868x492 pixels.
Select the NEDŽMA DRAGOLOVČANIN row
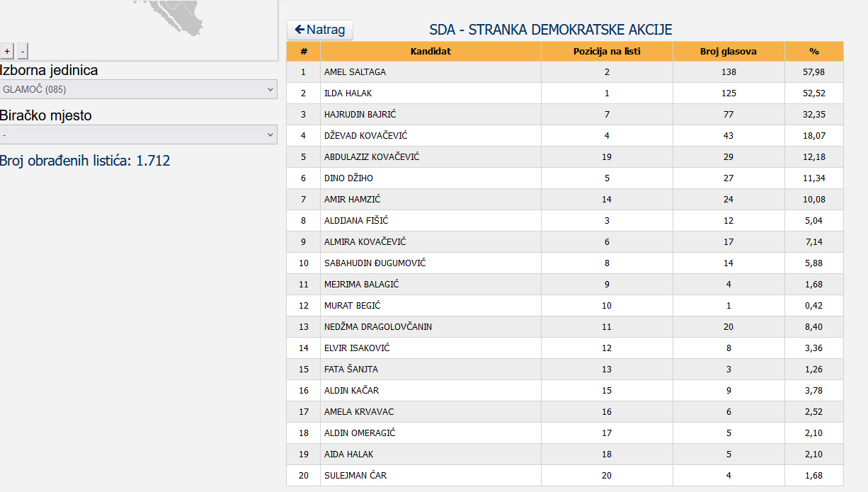(565, 327)
